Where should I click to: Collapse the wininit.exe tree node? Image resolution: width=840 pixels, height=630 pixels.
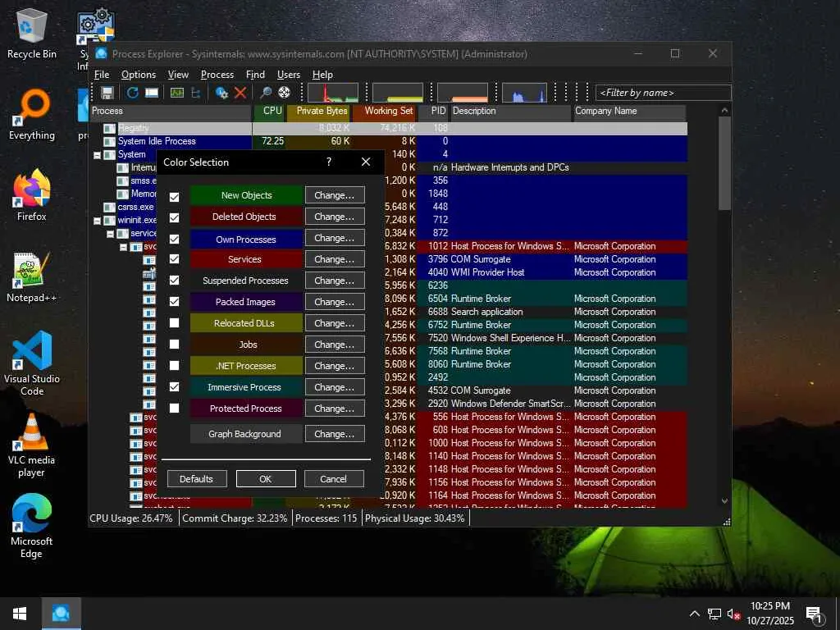97,221
